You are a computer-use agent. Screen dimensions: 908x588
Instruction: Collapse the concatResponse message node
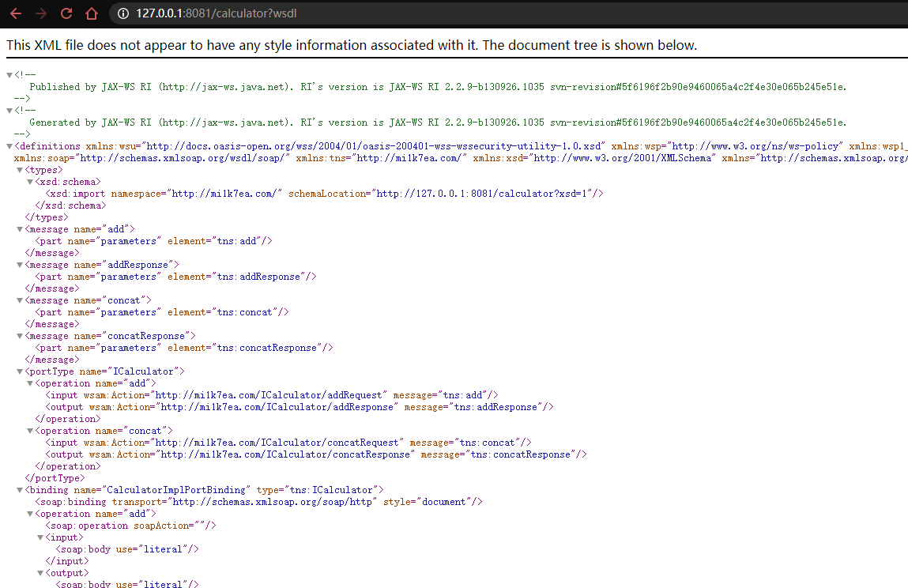coord(21,336)
